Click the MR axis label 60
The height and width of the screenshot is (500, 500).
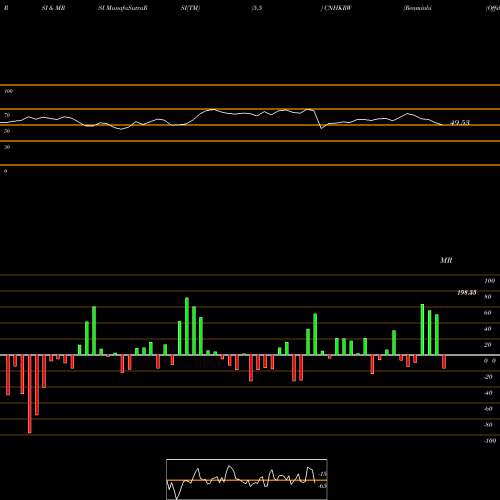[x=487, y=313]
